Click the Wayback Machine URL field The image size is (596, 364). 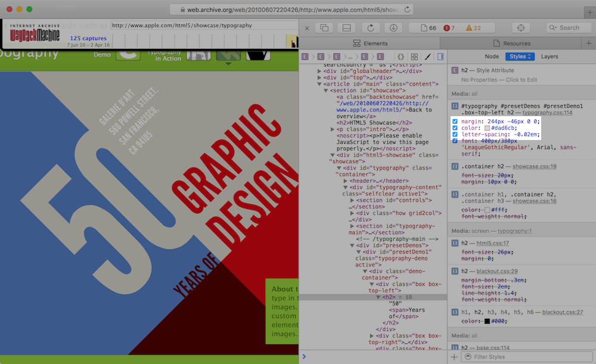(x=204, y=26)
